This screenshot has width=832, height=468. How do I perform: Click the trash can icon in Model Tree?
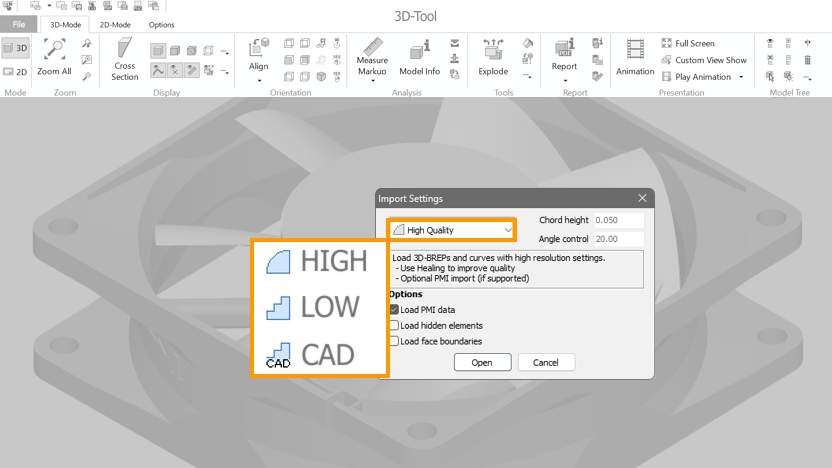807,59
